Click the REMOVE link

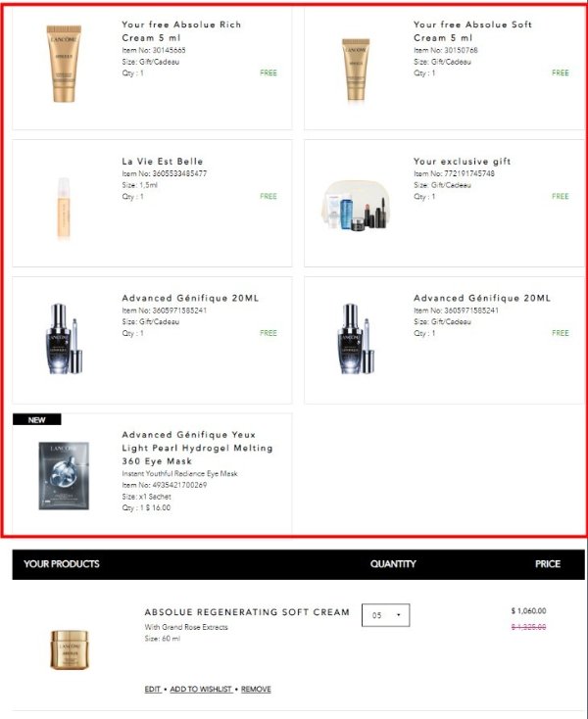[x=256, y=690]
